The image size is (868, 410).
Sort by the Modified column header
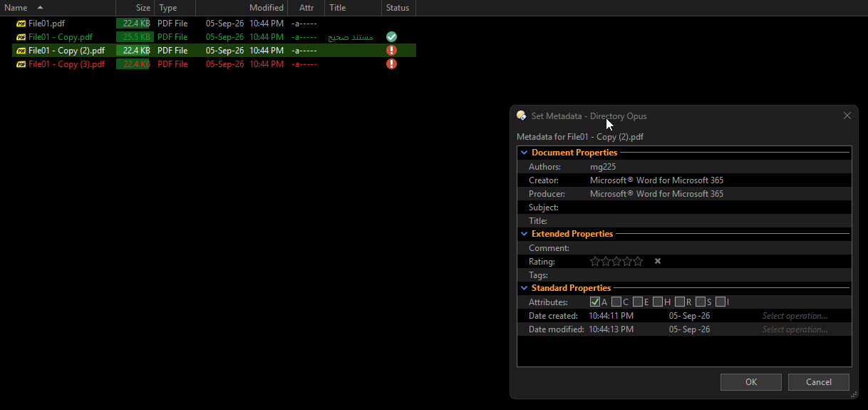point(242,8)
